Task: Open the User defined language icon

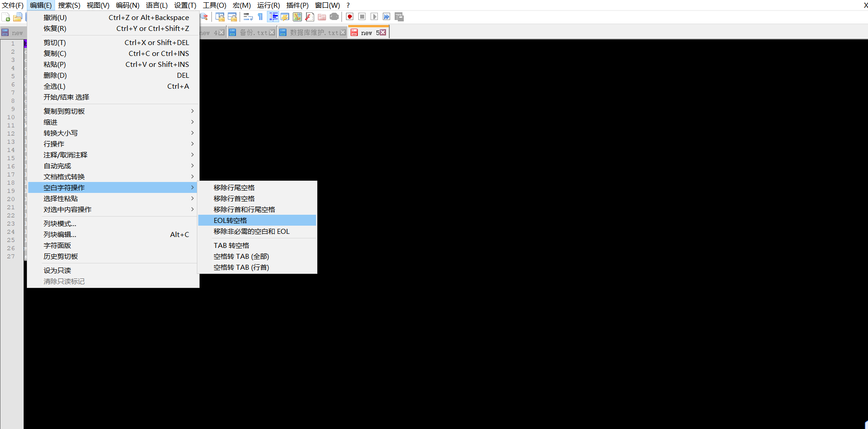Action: tap(285, 17)
